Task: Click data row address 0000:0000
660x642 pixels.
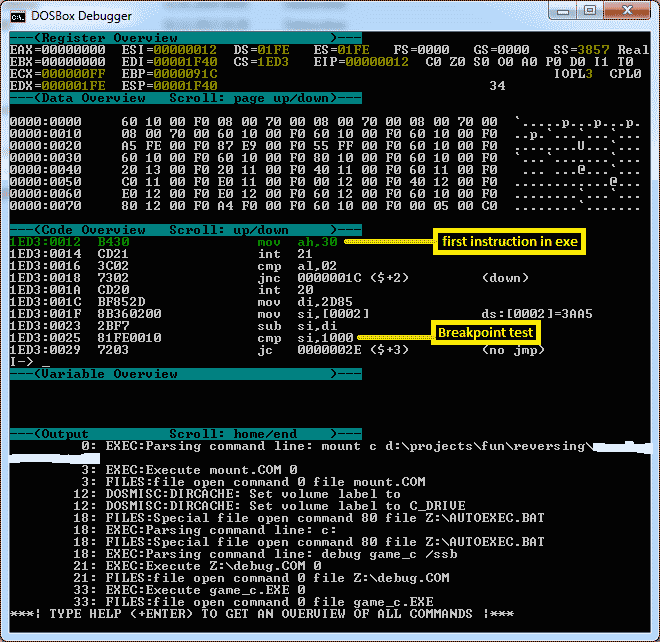Action: [45, 122]
